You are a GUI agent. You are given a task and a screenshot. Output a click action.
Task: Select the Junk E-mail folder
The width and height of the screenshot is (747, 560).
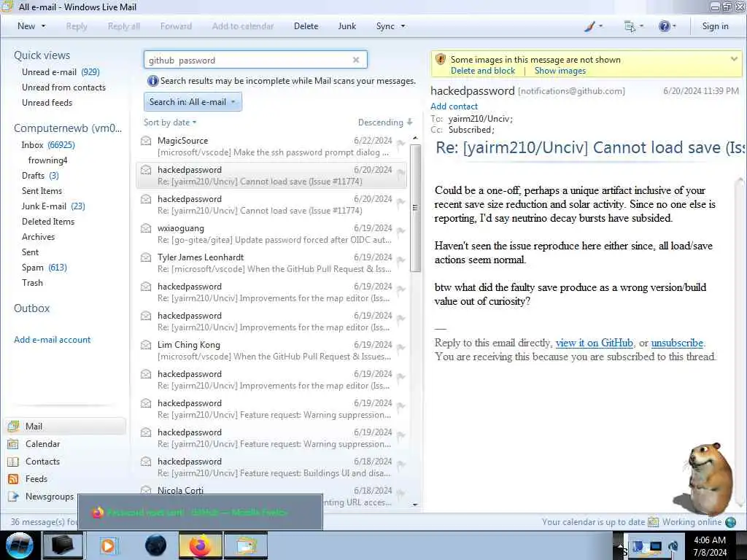pyautogui.click(x=53, y=206)
